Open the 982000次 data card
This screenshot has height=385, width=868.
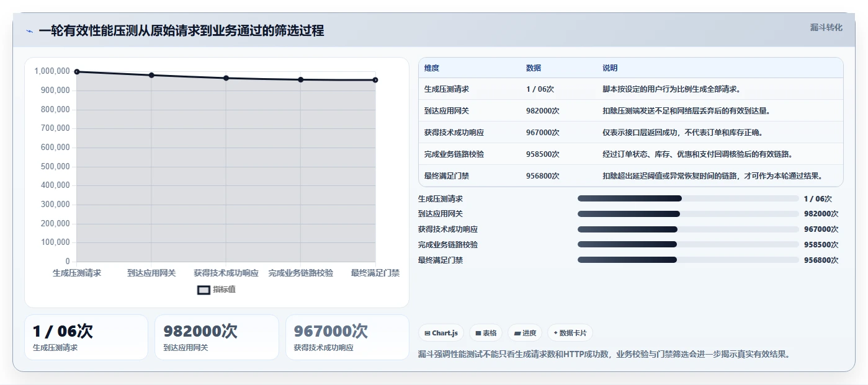[x=217, y=337]
